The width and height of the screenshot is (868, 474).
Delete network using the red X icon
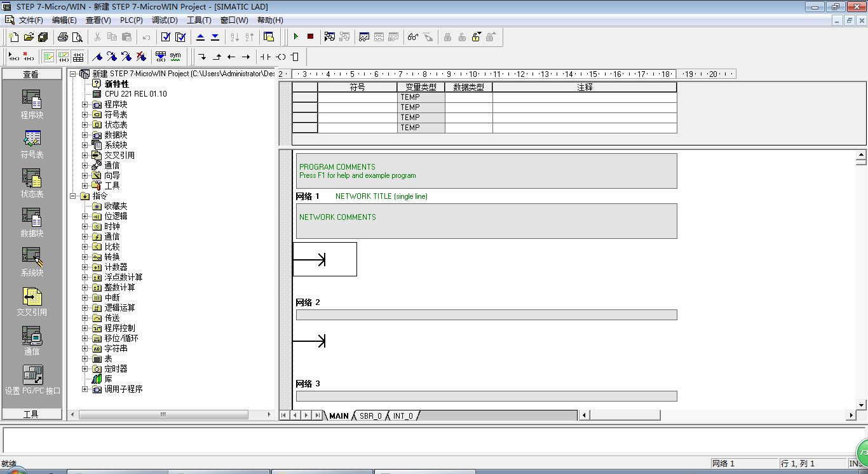tap(28, 57)
